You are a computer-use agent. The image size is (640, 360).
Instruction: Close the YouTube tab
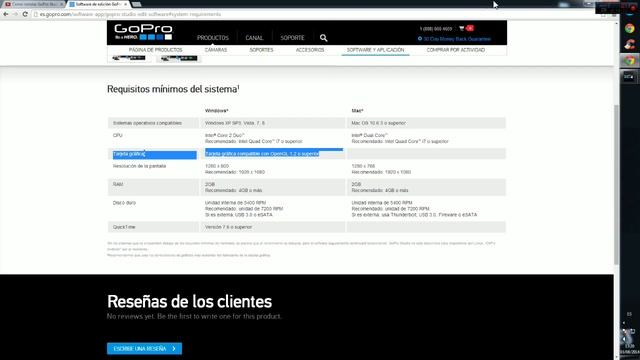coord(62,4)
